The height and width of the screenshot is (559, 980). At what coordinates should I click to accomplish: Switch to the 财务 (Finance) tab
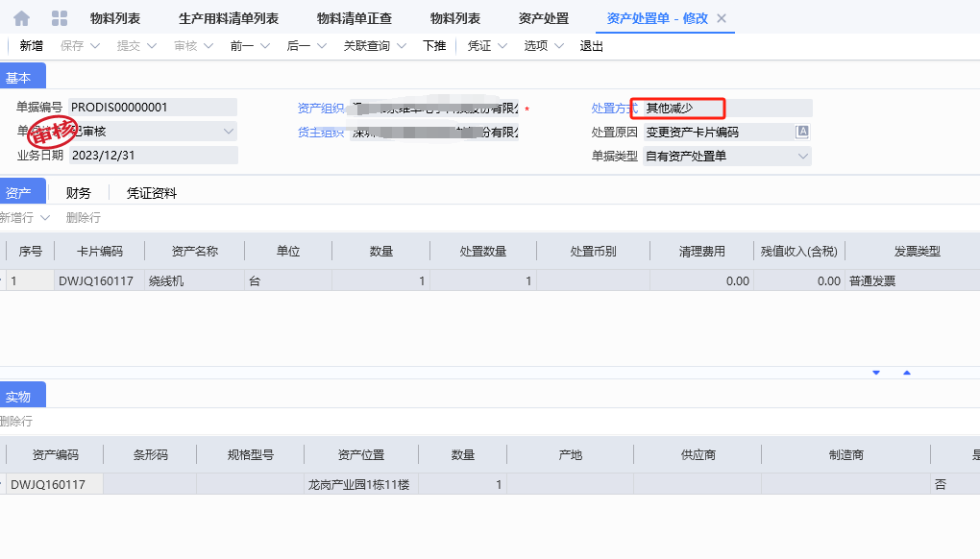pos(77,192)
